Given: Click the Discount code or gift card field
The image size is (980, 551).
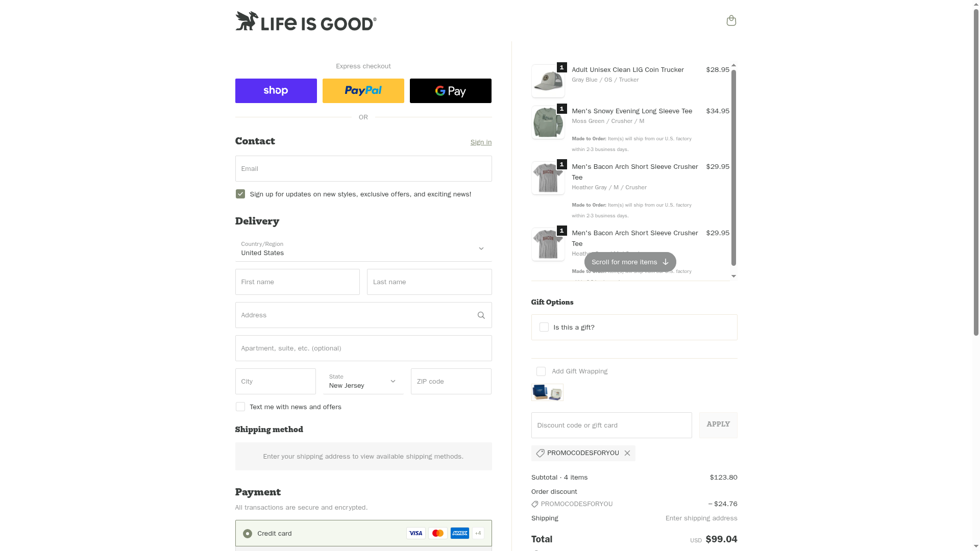Looking at the screenshot, I should [x=611, y=425].
